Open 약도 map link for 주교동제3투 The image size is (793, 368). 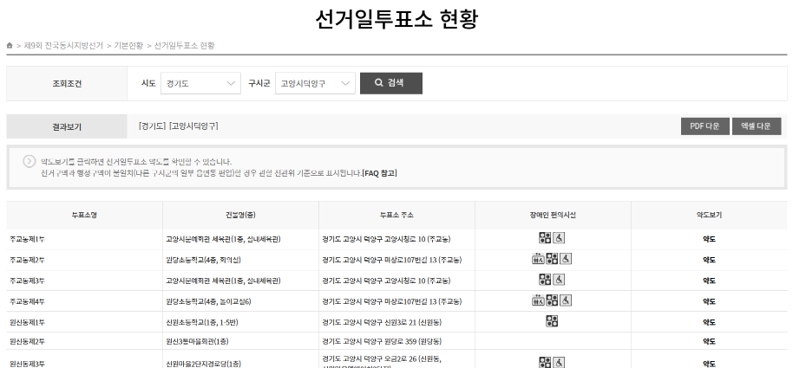click(x=709, y=281)
